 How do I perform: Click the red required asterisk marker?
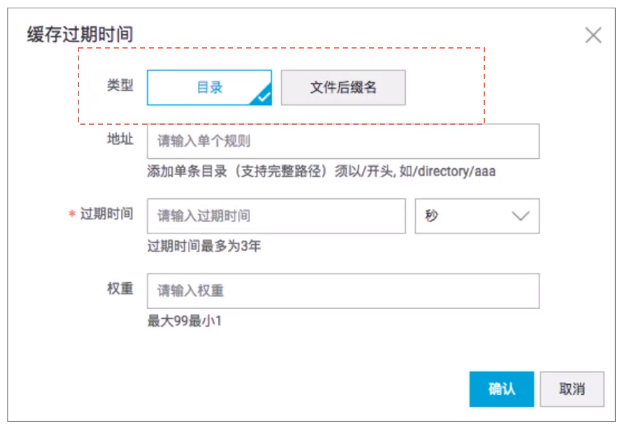coord(72,216)
